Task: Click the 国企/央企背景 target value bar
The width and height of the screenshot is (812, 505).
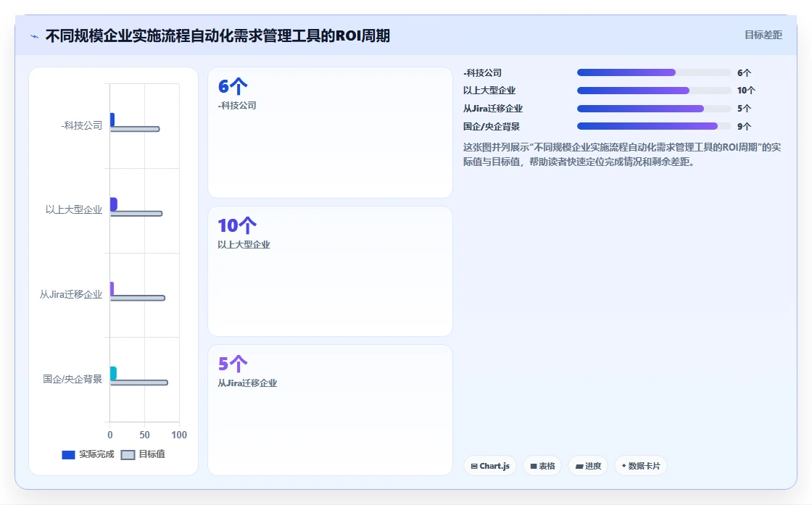Action: tap(138, 383)
